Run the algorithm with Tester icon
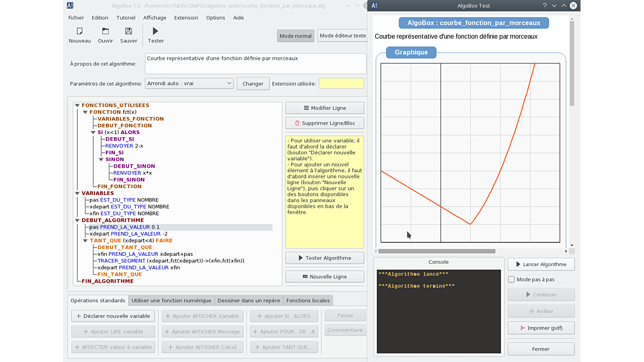 (155, 32)
